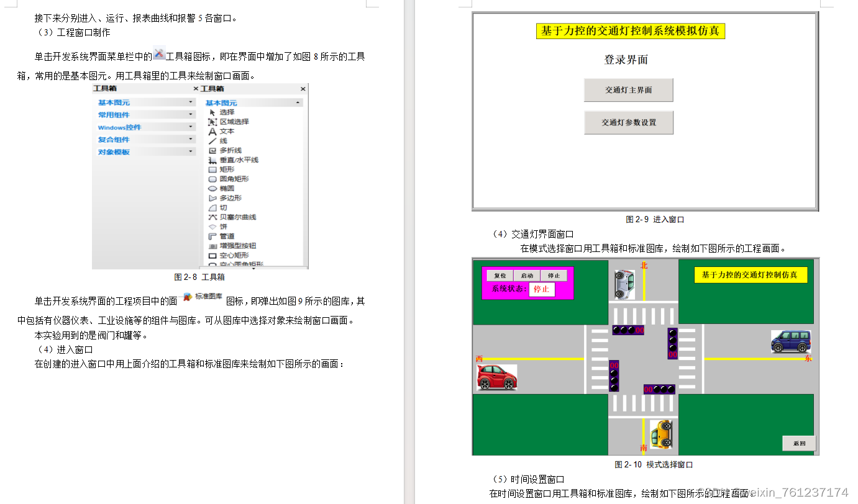Click the west-side vertical traffic light
Screen dimensions: 858x504
pos(614,376)
